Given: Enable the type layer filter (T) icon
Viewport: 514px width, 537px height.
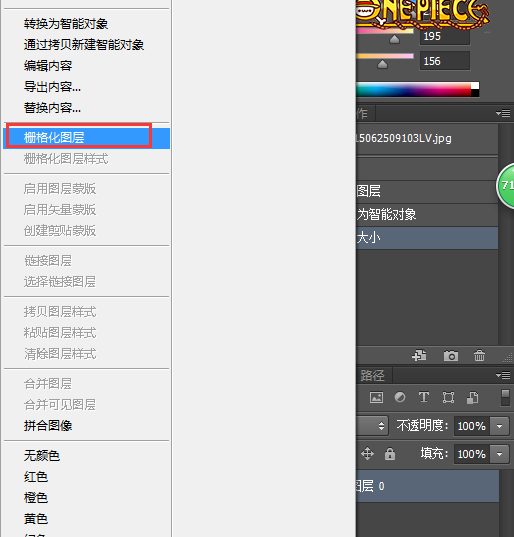Looking at the screenshot, I should 424,397.
